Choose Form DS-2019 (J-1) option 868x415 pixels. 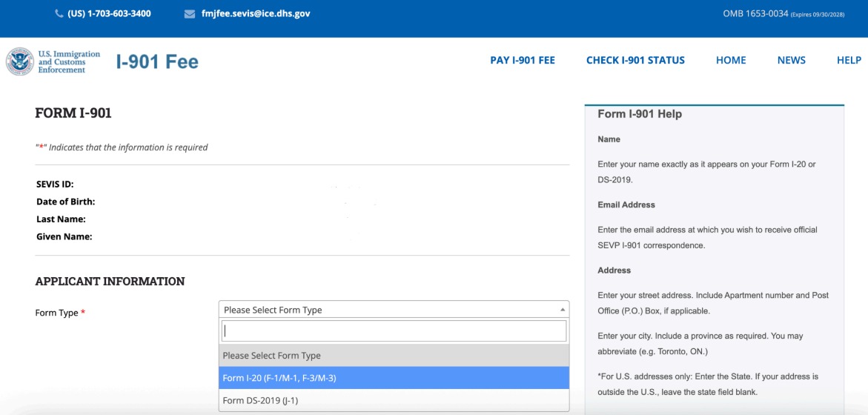click(x=394, y=400)
